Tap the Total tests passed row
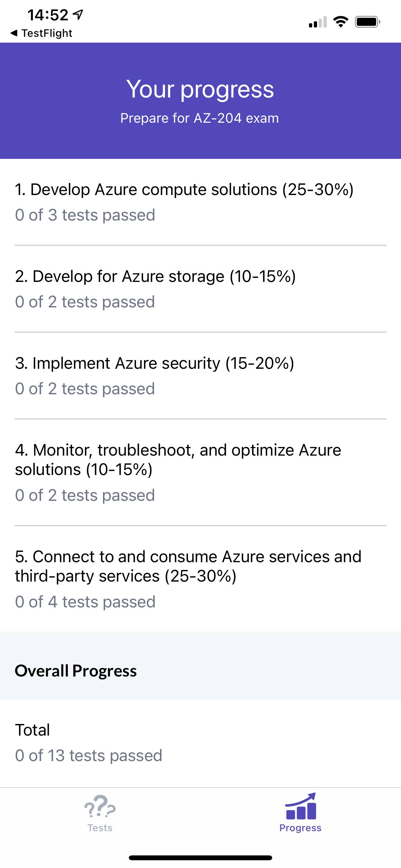 point(200,743)
